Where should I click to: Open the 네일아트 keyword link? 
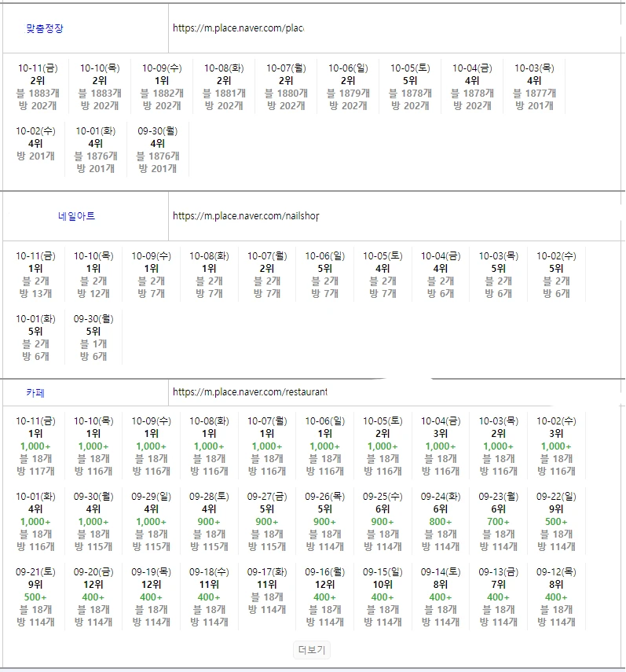tap(76, 216)
